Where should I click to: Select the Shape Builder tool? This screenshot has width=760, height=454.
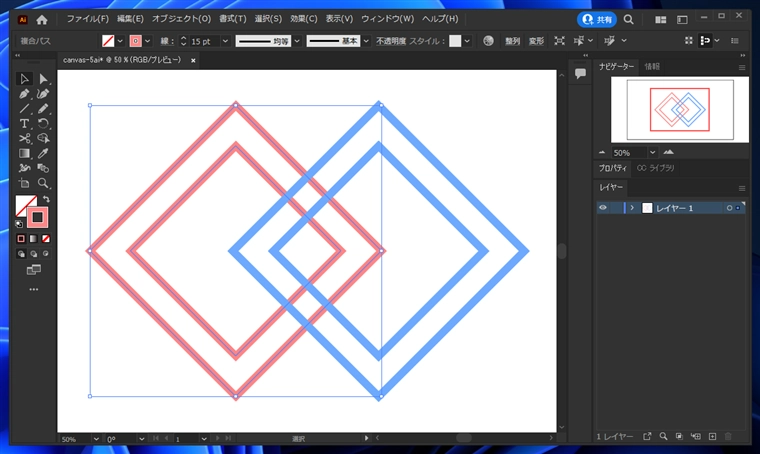[x=43, y=139]
